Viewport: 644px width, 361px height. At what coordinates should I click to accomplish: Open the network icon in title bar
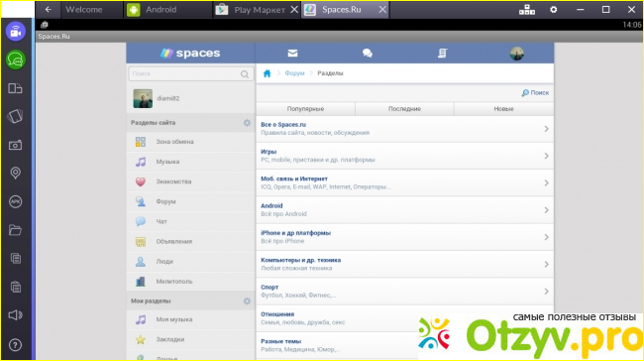pyautogui.click(x=527, y=10)
